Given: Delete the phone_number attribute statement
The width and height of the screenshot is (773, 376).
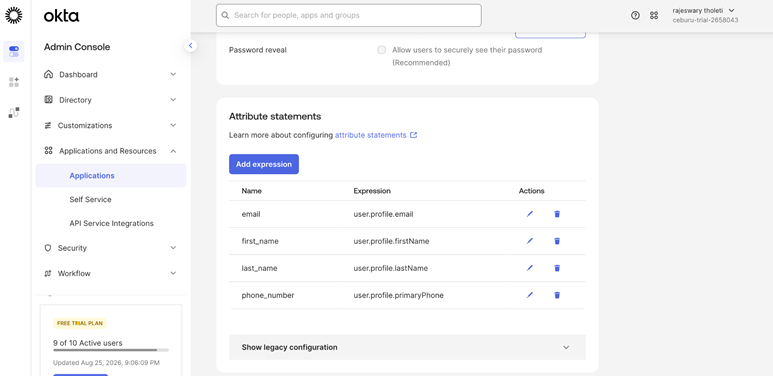Looking at the screenshot, I should (557, 295).
